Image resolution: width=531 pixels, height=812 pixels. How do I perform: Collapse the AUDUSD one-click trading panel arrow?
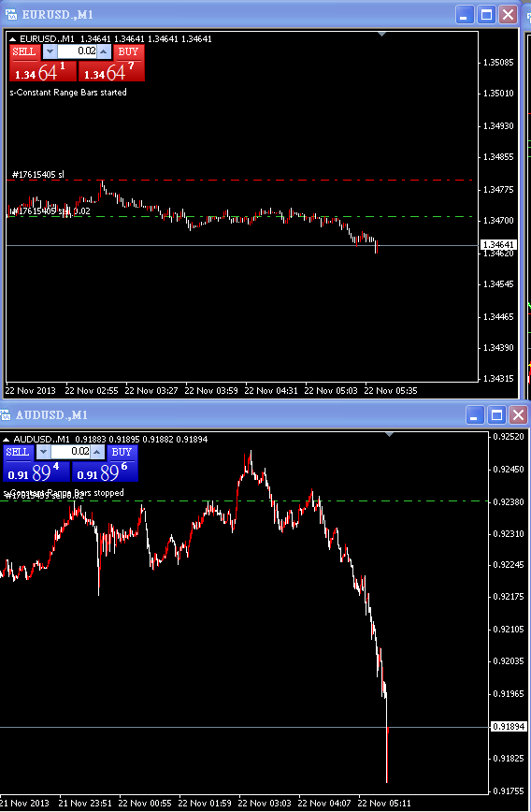(x=7, y=439)
